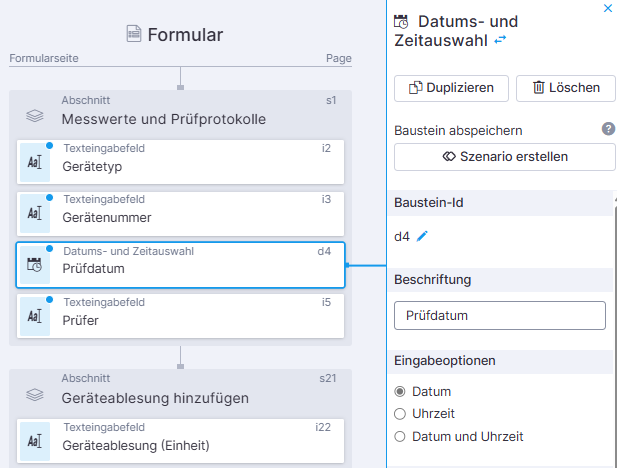Select the Uhrzeit radio option
Screen dimensions: 617x468
click(x=401, y=413)
